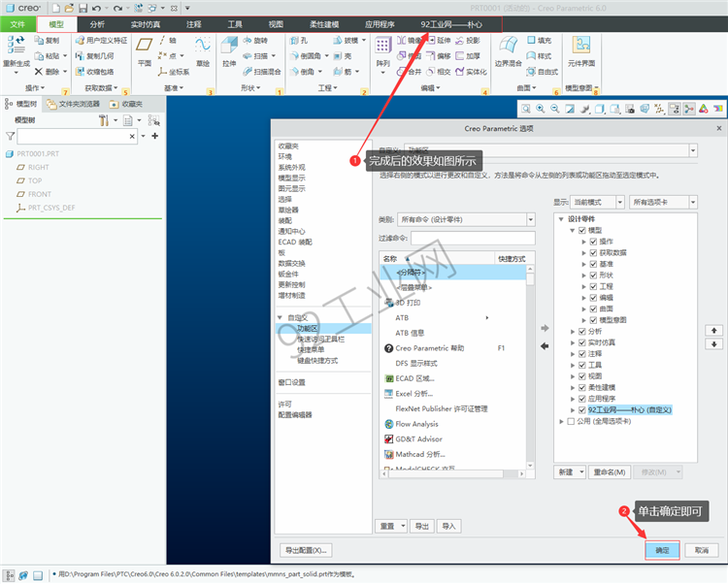728x584 pixels.
Task: Click the 用户定义特征 tool
Action: coord(101,41)
